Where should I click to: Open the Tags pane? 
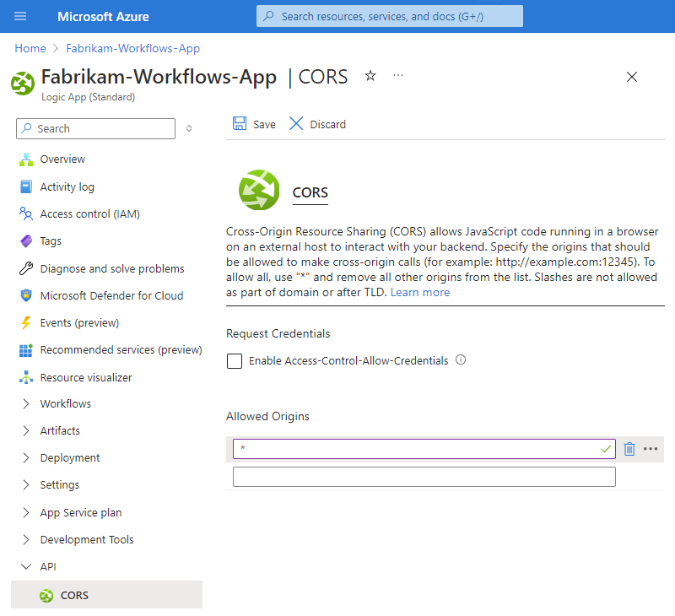click(51, 240)
